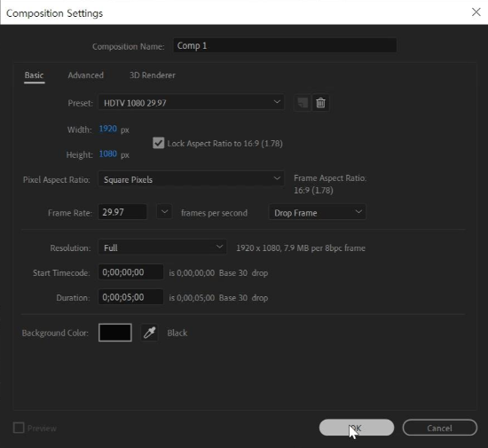This screenshot has width=488, height=448.
Task: Open the Preset dropdown
Action: [x=191, y=102]
